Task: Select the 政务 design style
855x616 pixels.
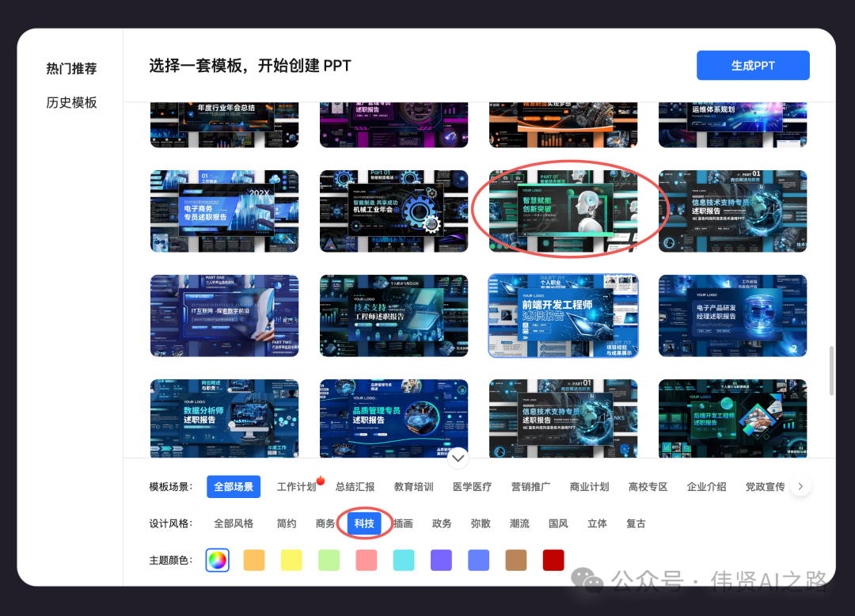Action: [442, 523]
